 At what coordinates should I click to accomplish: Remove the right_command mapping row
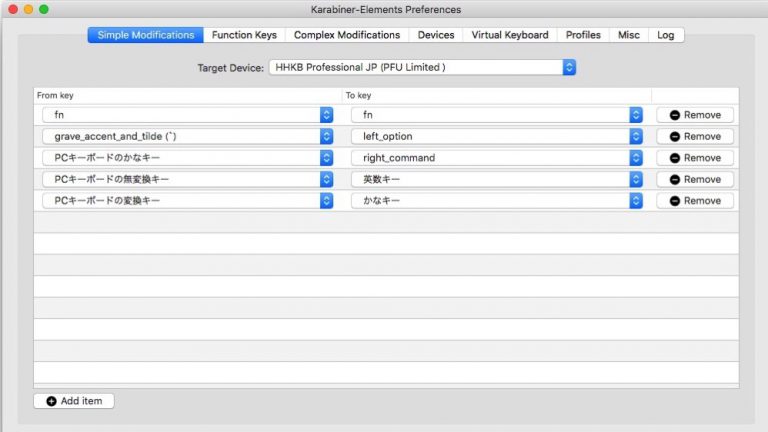(x=695, y=158)
